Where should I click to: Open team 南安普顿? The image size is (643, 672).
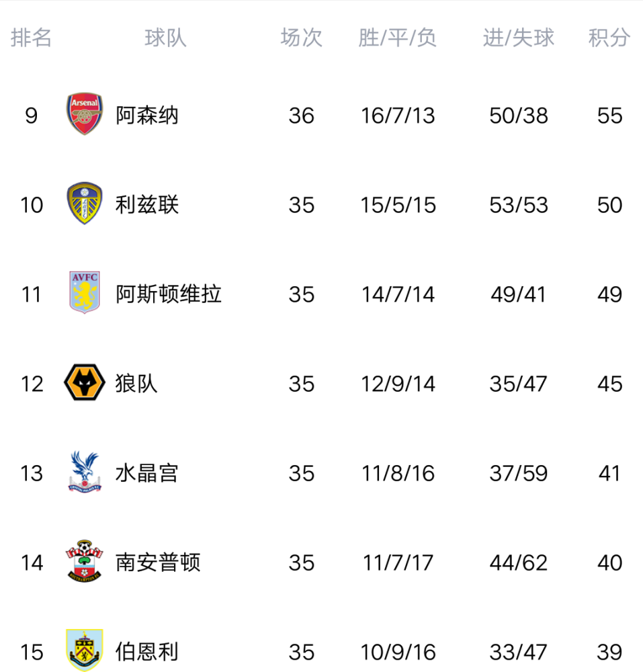pos(158,562)
